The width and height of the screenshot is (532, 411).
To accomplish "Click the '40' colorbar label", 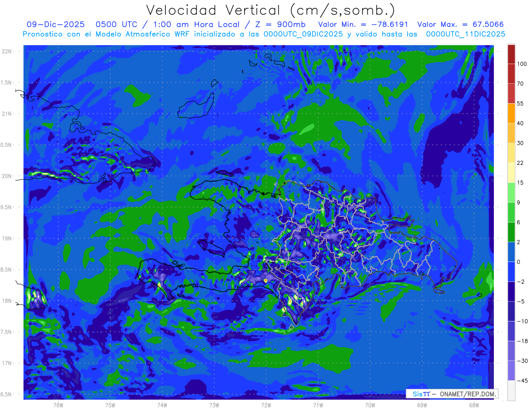I will point(521,123).
